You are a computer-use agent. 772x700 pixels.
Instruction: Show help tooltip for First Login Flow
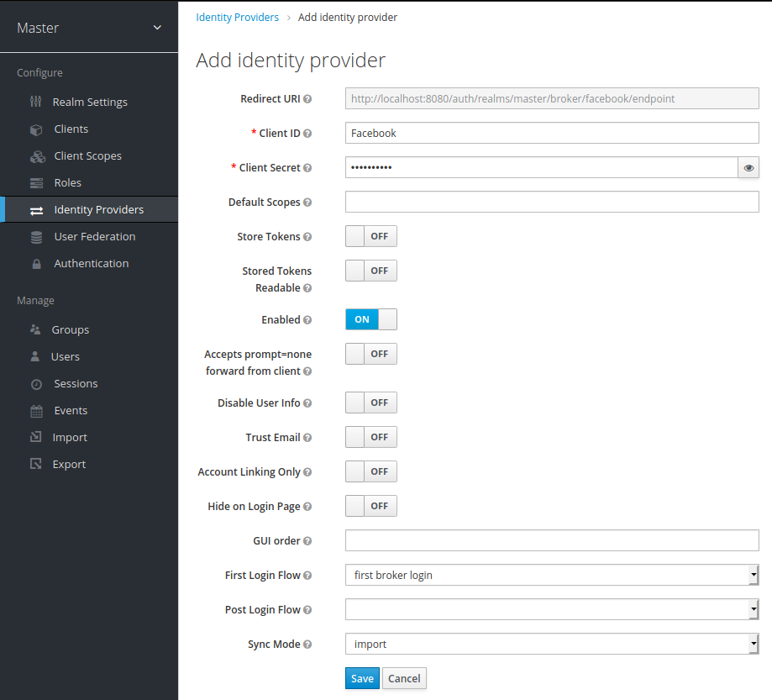(307, 576)
